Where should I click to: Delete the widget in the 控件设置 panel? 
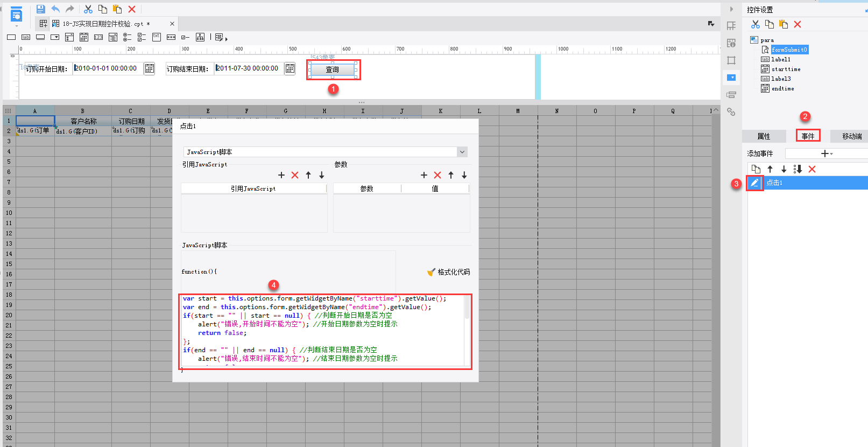coord(798,24)
